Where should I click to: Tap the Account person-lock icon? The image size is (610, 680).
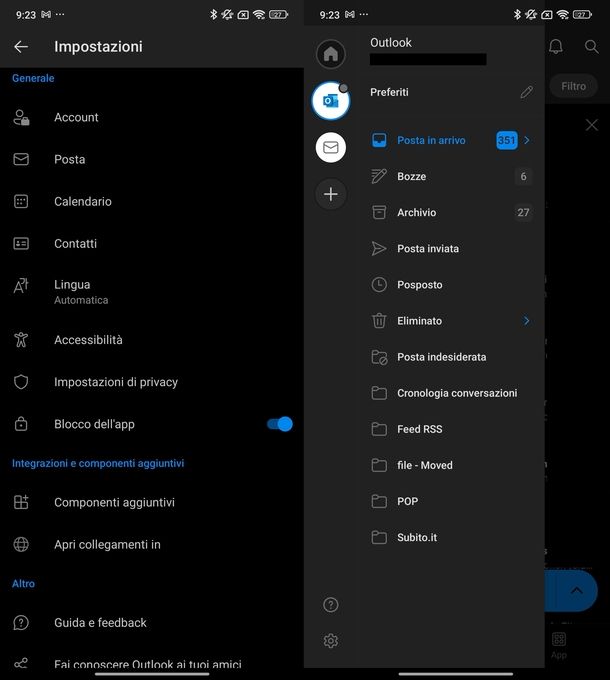21,118
